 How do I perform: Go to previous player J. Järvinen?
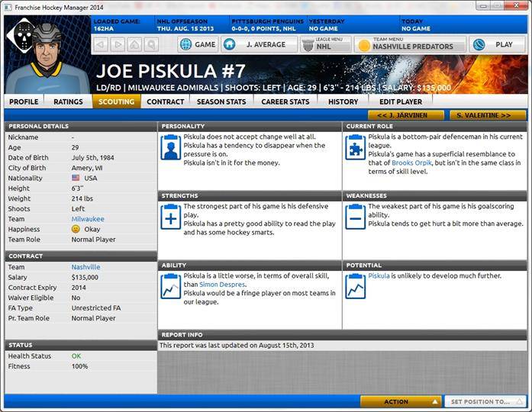(x=406, y=115)
